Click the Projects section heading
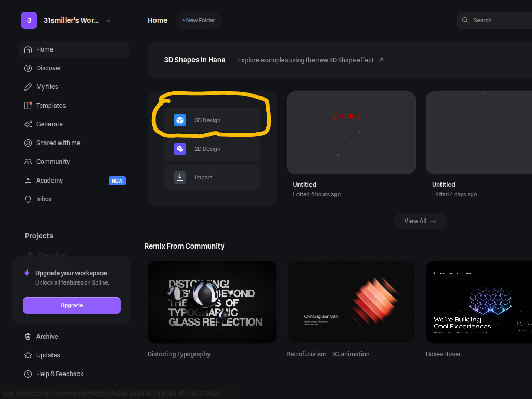This screenshot has height=399, width=532. 39,236
